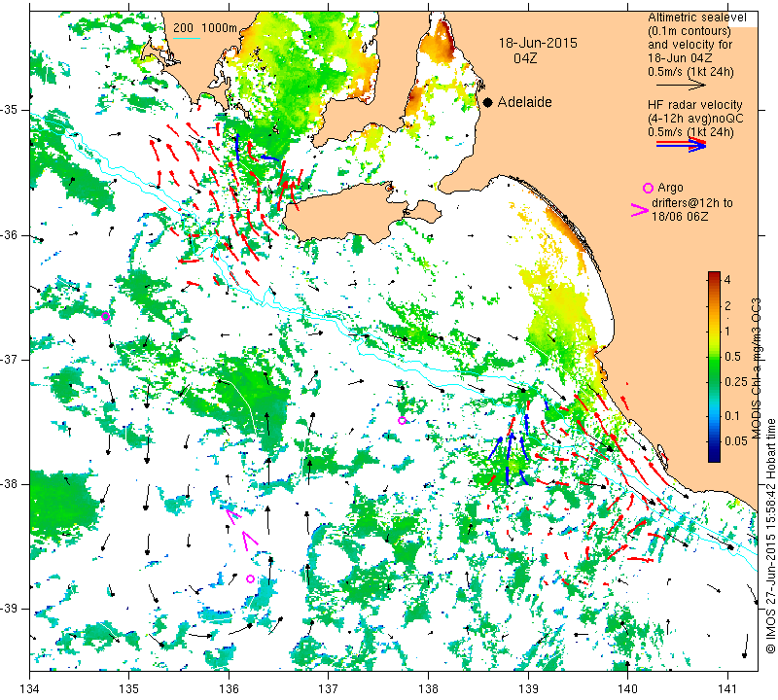The height and width of the screenshot is (700, 778).
Task: Click the magenta drifter chevron in legend
Action: click(640, 210)
